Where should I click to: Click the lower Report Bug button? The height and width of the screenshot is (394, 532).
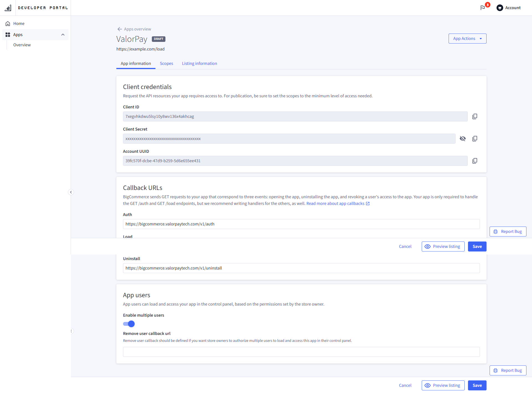(508, 370)
